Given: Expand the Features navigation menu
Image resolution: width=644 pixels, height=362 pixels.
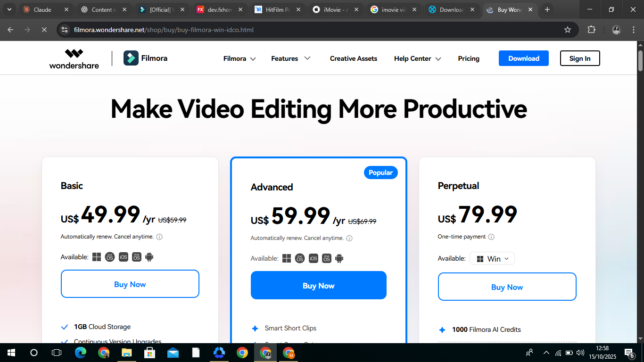Looking at the screenshot, I should click(290, 58).
